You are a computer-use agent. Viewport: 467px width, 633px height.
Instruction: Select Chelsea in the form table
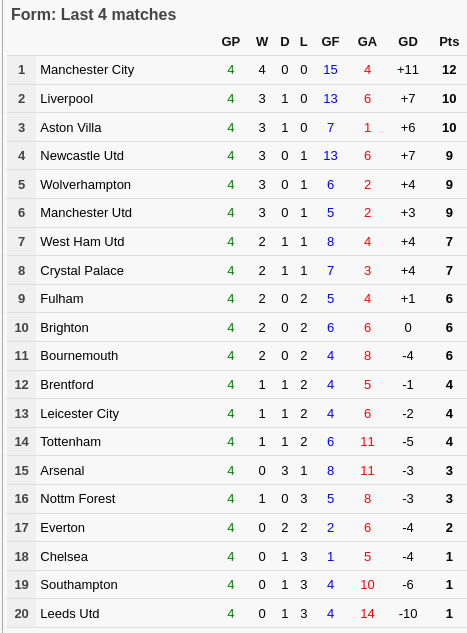(64, 557)
